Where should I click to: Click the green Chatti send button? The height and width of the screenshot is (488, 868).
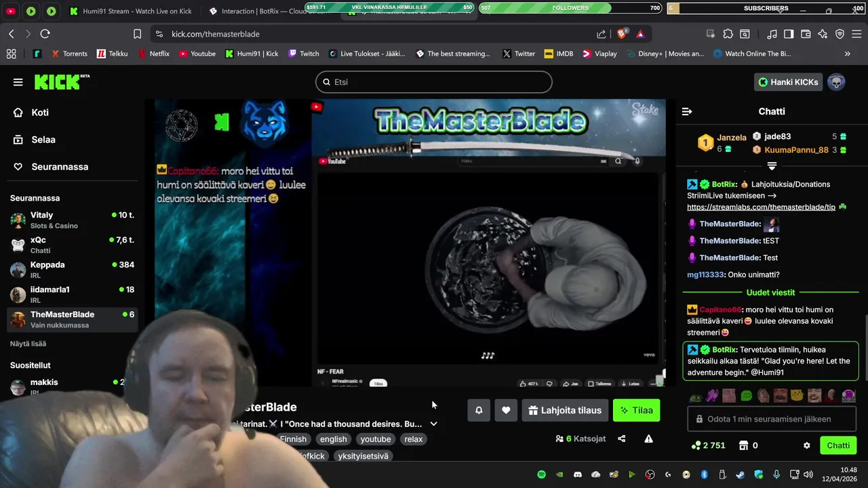pos(838,445)
